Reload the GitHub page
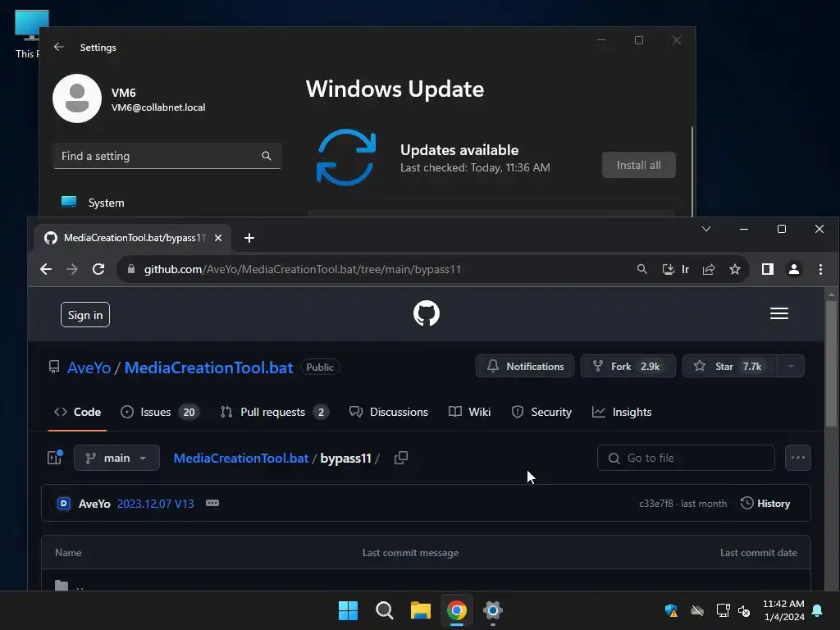 click(98, 269)
